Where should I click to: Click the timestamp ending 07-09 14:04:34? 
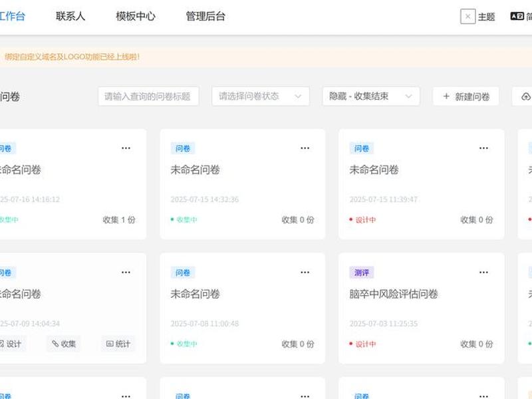[30, 323]
